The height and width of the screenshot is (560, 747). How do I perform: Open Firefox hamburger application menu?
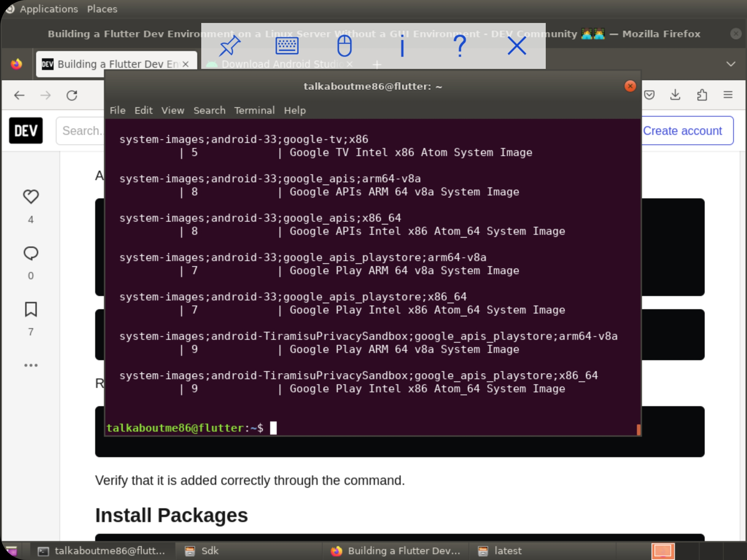click(728, 95)
